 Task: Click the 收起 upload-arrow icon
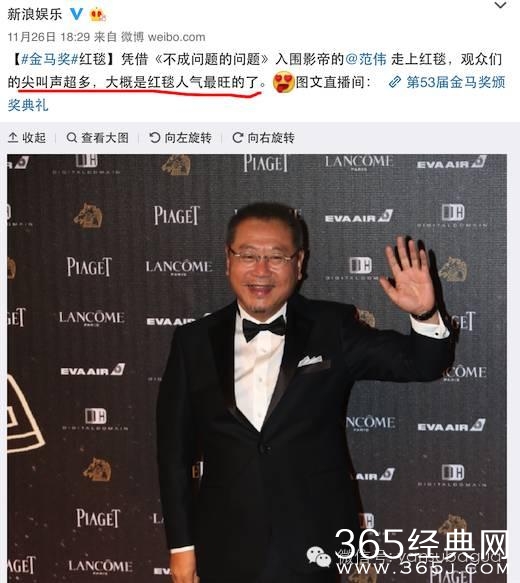point(13,138)
